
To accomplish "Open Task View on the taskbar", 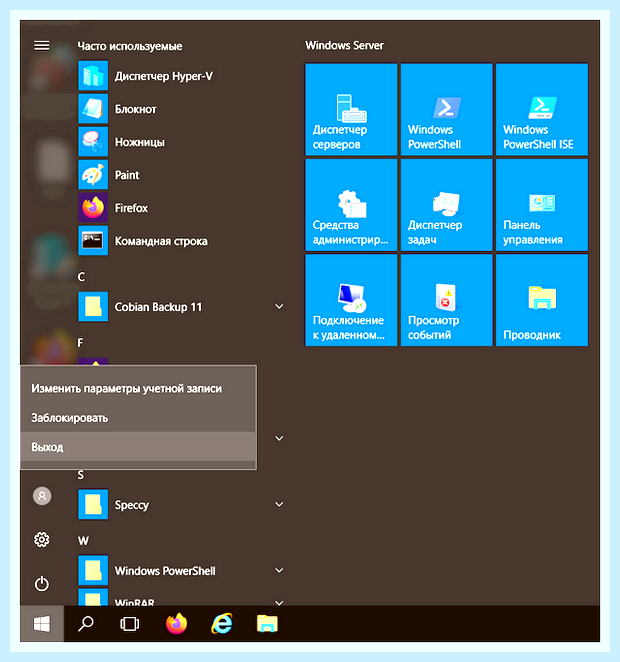I will (x=130, y=624).
